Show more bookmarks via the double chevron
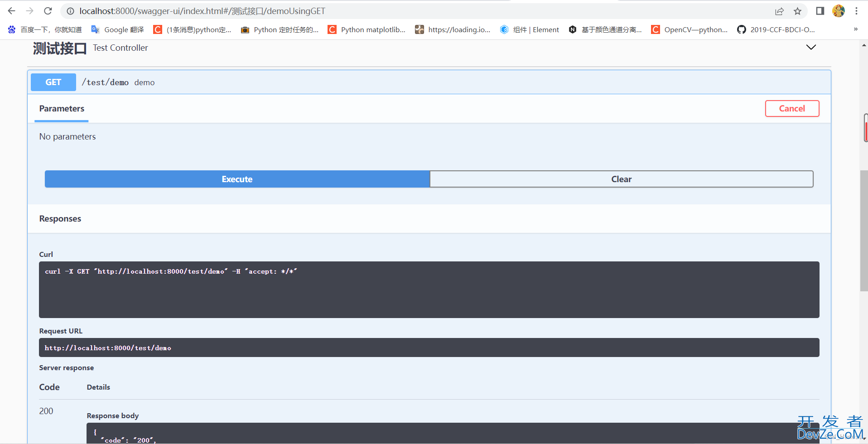Viewport: 868px width, 444px height. coord(856,29)
